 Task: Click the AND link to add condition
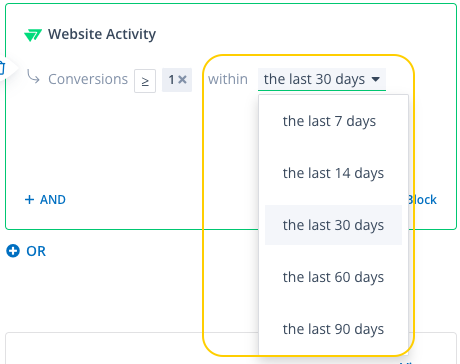coord(53,200)
